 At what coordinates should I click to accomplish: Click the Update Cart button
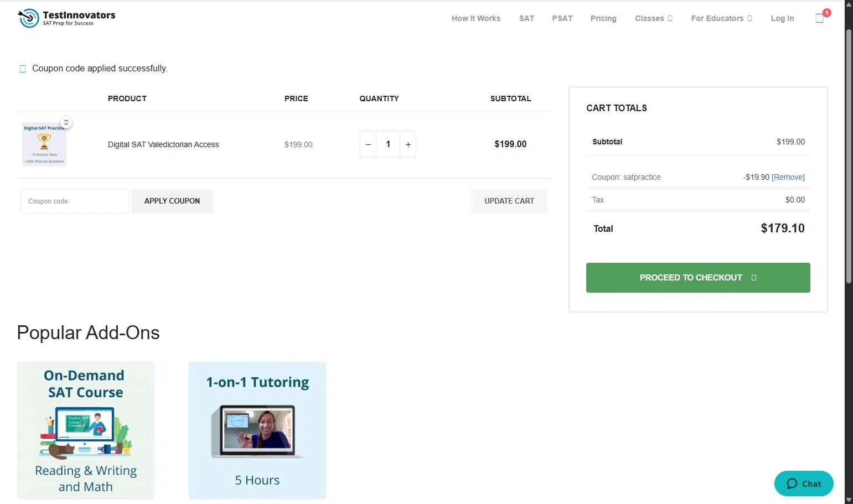coord(509,201)
